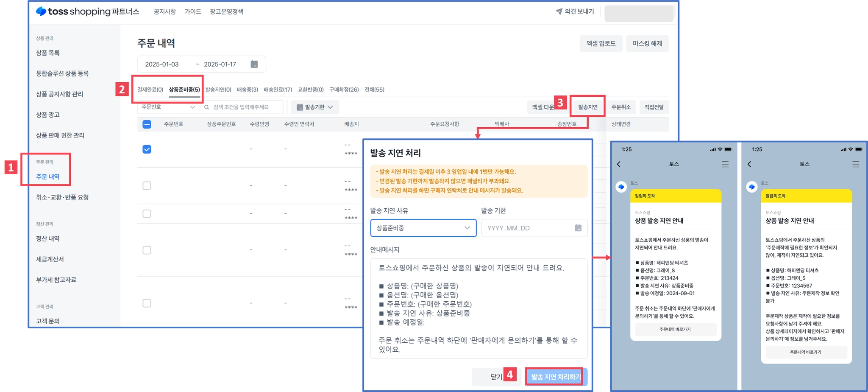Click the Toss logo icon in header
The image size is (868, 392).
[x=41, y=11]
